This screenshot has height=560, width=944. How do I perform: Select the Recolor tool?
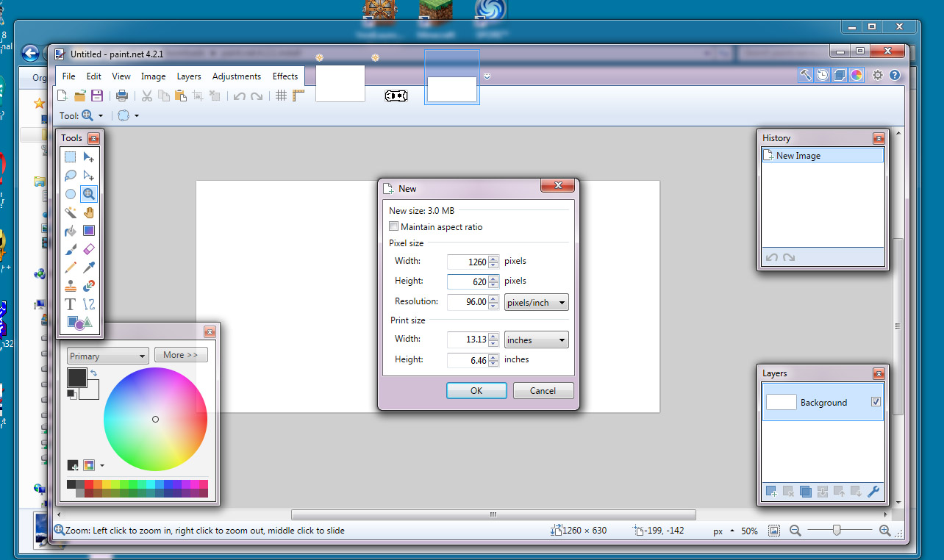click(x=89, y=286)
